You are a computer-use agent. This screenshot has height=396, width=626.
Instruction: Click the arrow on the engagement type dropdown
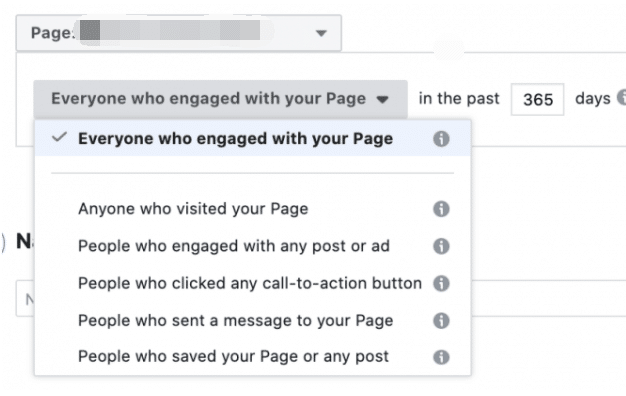382,99
